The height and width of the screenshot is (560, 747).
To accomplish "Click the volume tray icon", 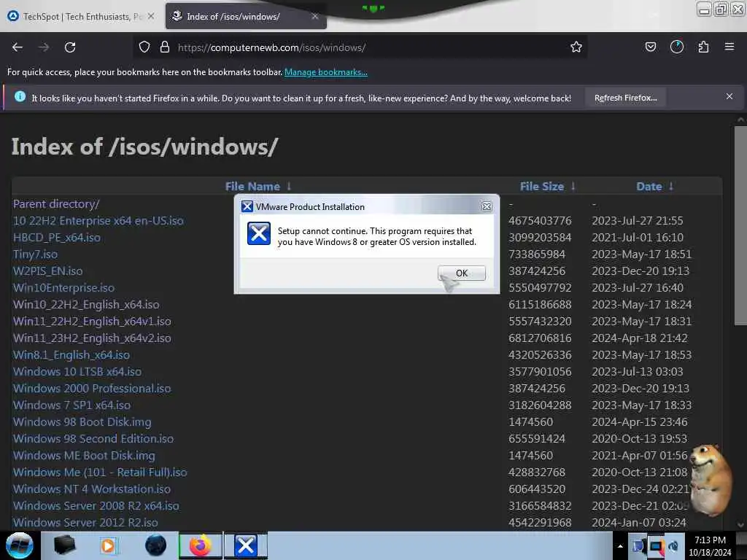I will (x=673, y=547).
